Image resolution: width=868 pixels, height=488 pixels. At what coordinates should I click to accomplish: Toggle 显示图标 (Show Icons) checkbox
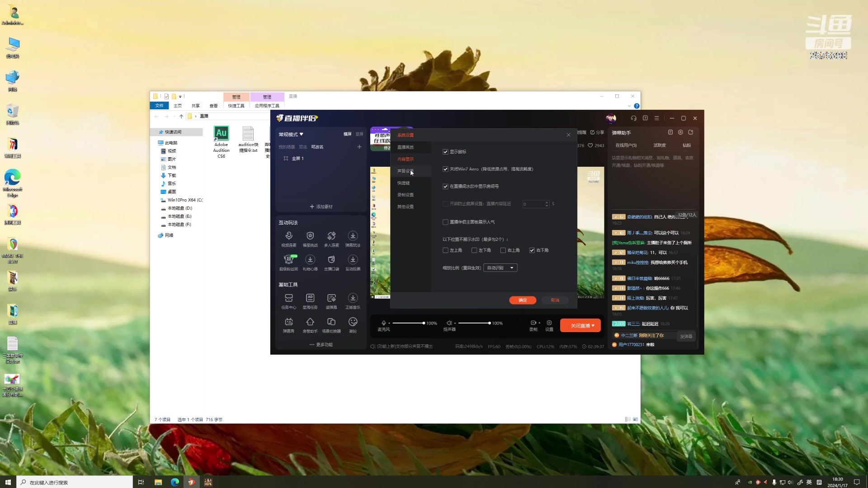tap(446, 151)
